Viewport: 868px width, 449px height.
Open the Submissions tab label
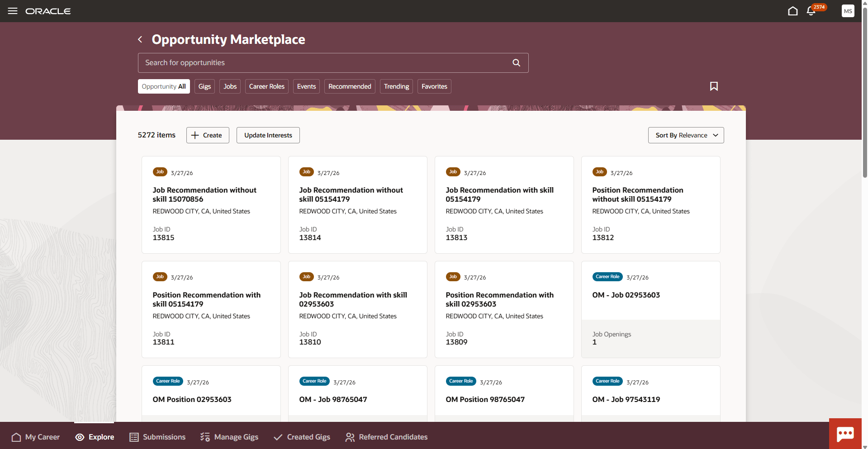pyautogui.click(x=164, y=437)
